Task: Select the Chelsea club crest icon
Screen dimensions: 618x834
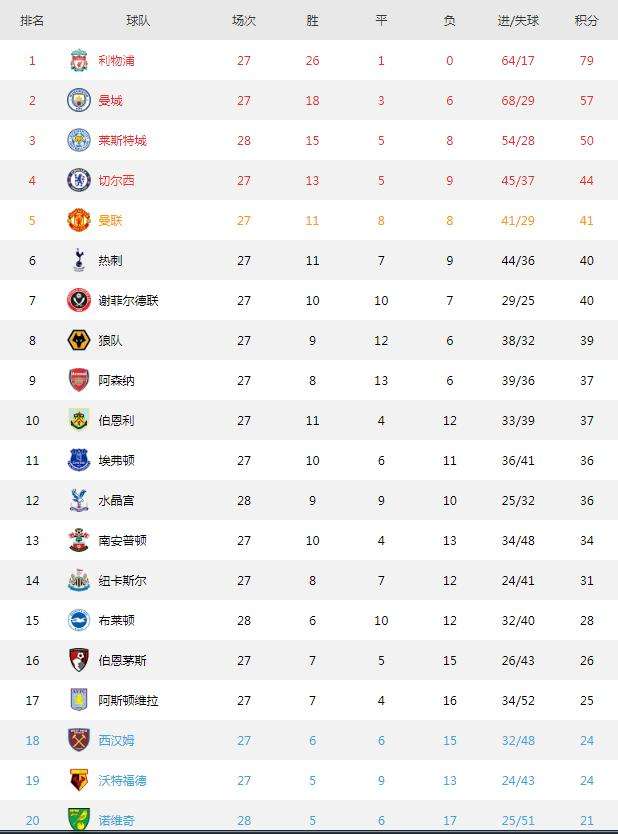Action: tap(79, 180)
